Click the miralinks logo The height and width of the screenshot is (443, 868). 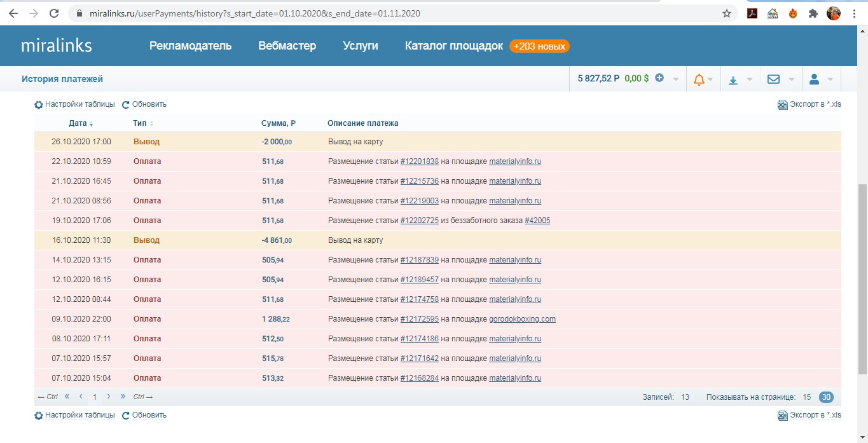coord(57,45)
